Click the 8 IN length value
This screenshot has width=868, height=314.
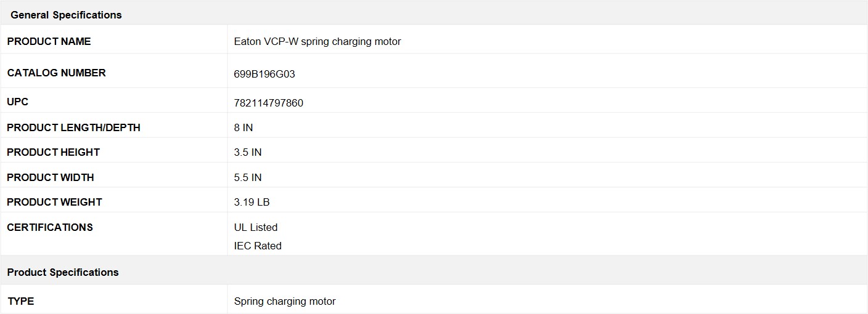pos(244,127)
